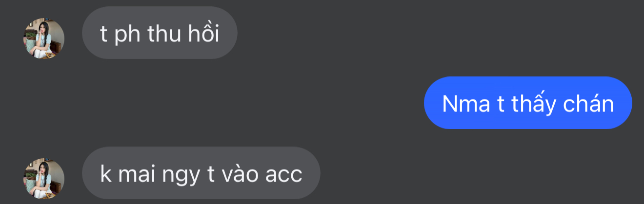This screenshot has height=204, width=644.
Task: Click the leading "t" in the first message
Action: [x=103, y=34]
